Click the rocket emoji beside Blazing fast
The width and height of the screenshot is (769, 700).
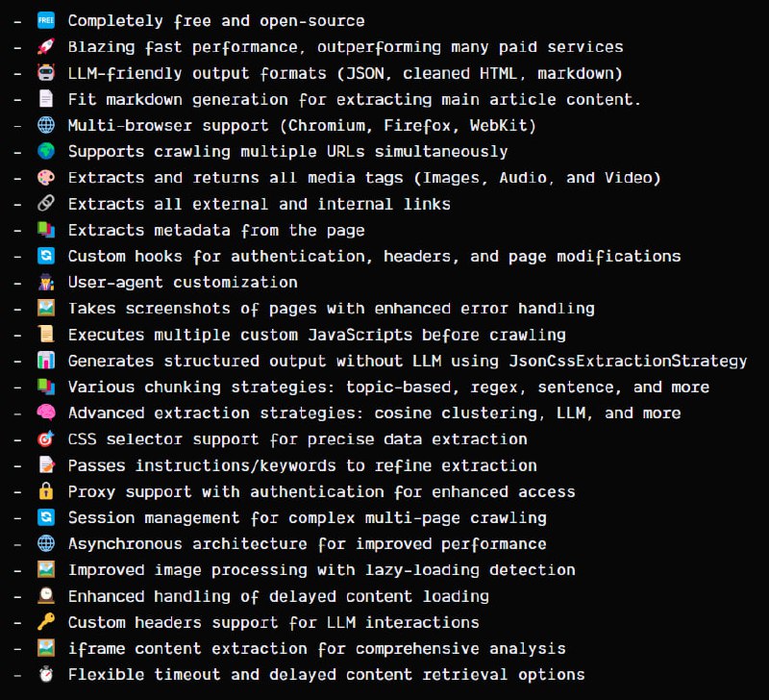click(45, 46)
